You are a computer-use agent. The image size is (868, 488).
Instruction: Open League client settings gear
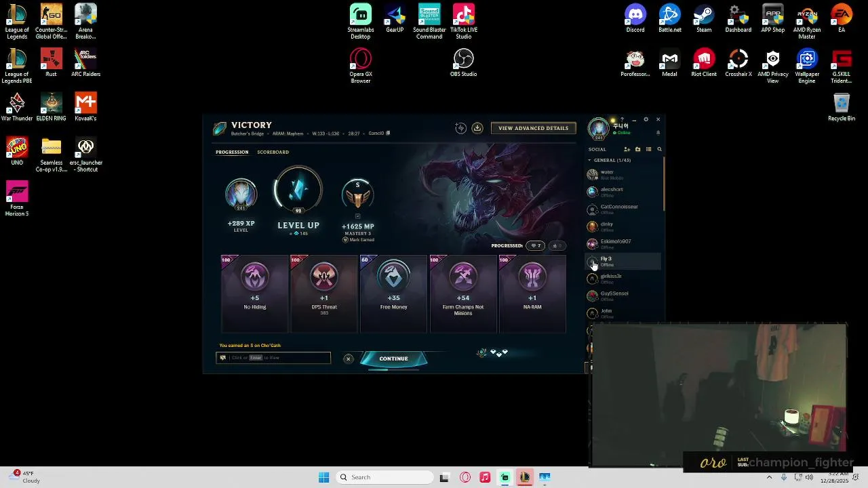[x=646, y=119]
